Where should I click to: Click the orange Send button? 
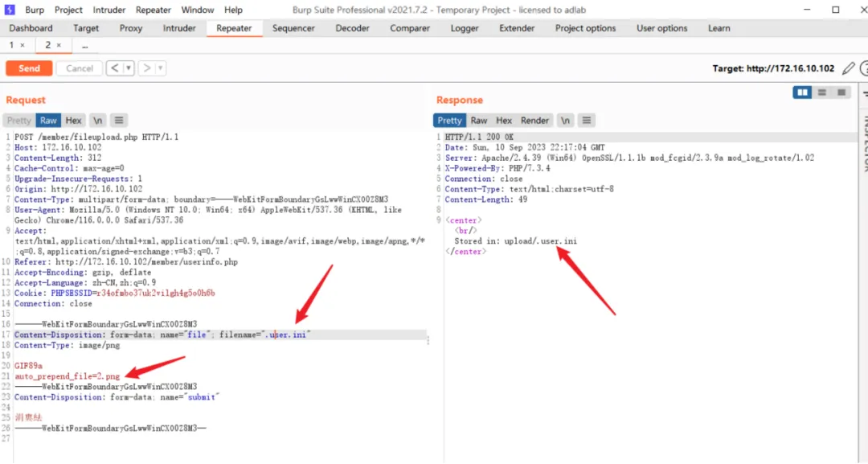[29, 68]
